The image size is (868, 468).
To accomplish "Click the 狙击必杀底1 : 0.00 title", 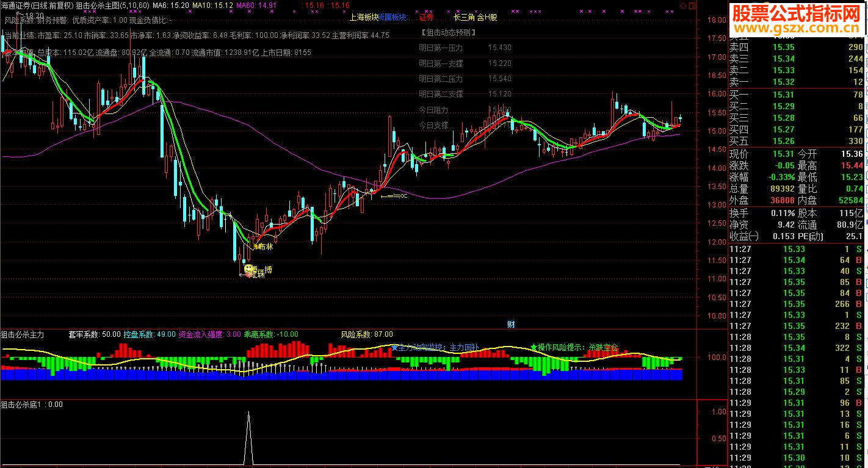I will 32,404.
